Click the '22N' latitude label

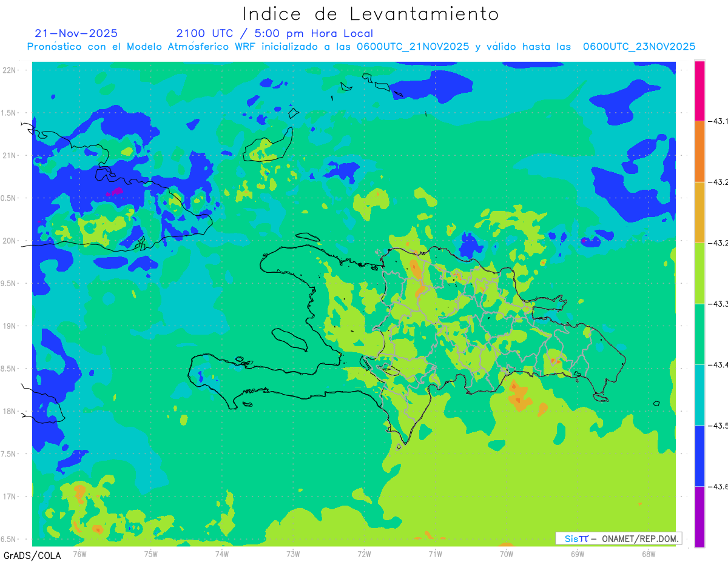[10, 70]
